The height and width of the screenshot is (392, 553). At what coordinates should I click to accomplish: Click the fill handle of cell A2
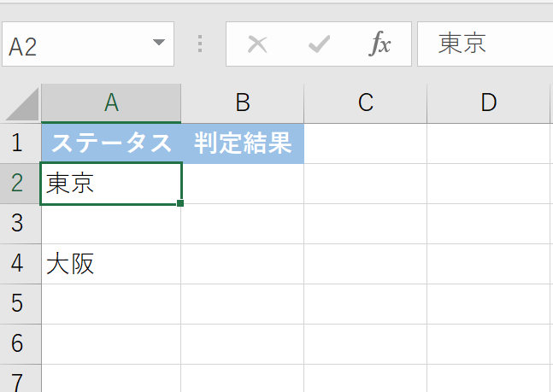click(181, 203)
